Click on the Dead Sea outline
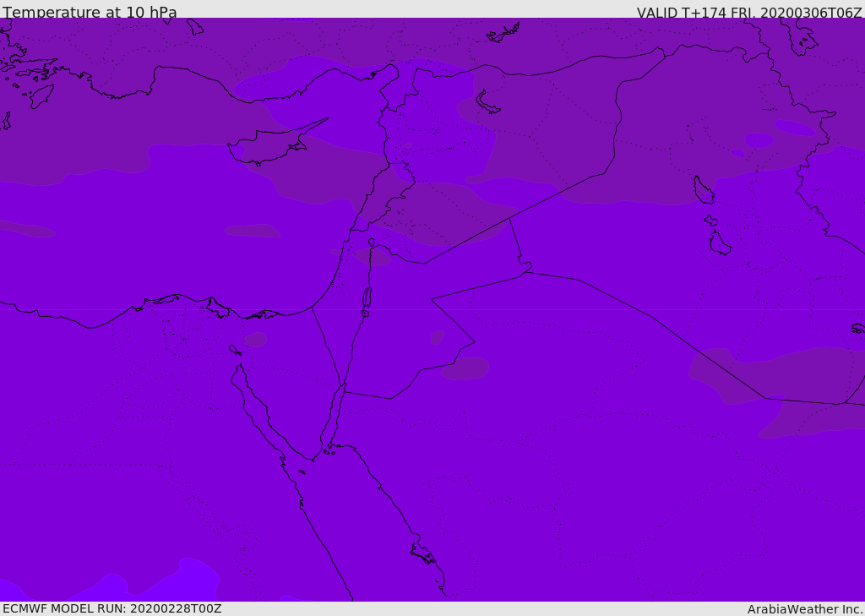 [367, 297]
